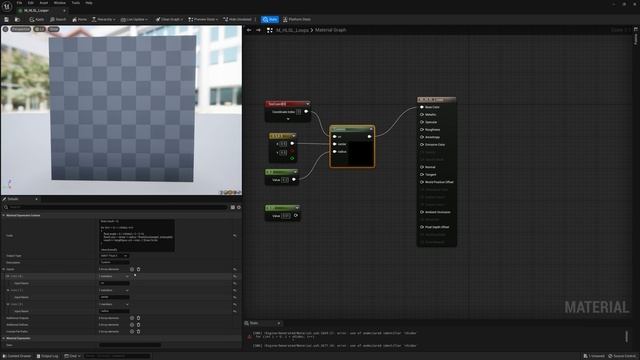Collapse the TexCoord node dropdown arrow
The image size is (640, 360).
click(307, 104)
